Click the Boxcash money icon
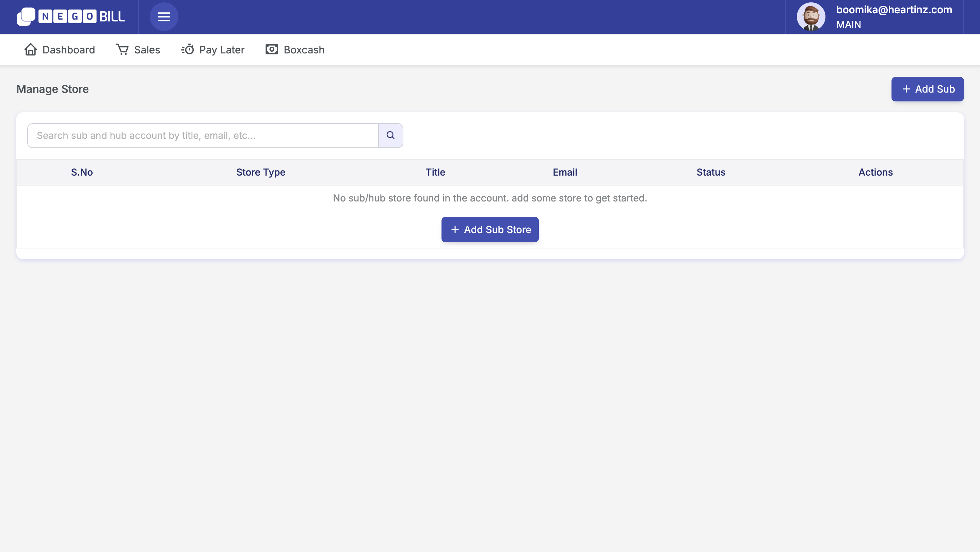This screenshot has height=552, width=980. tap(272, 49)
